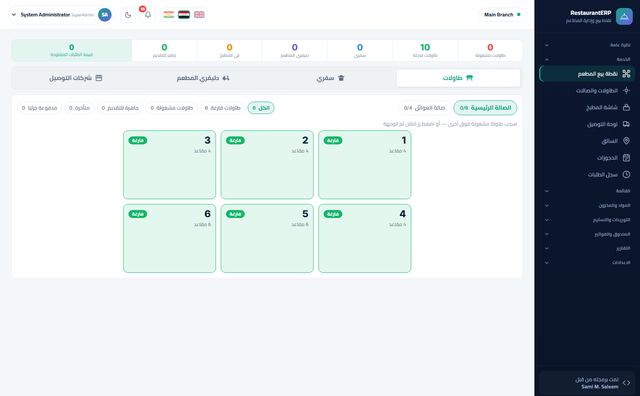Expand the sidebar section above الصندوق والفواتير
The image size is (640, 396).
(x=588, y=220)
